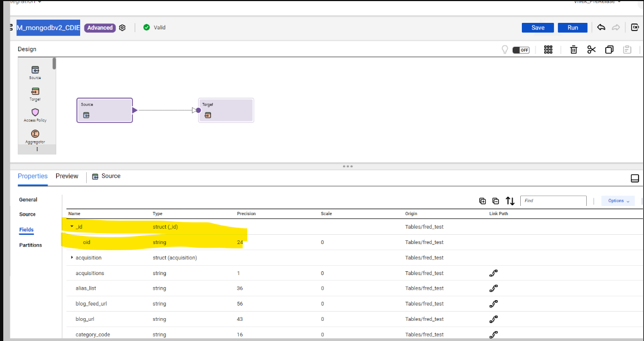Select the Access Policy transformation in palette

[x=35, y=115]
